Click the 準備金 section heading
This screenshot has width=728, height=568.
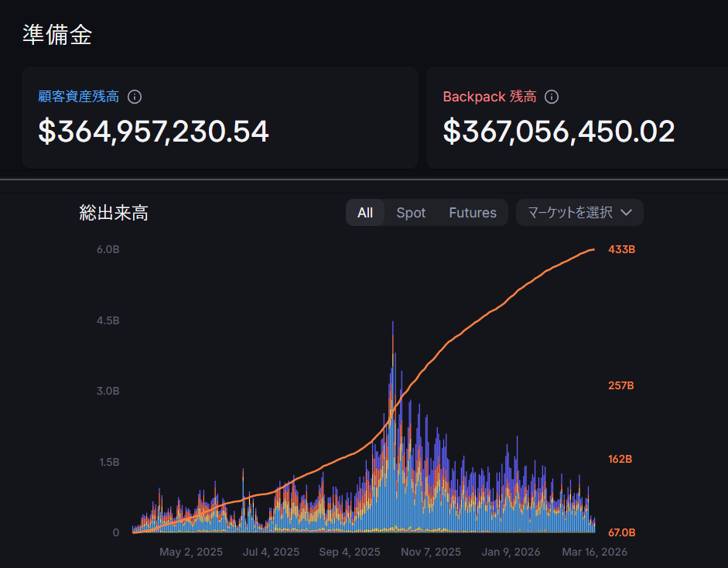pos(57,35)
